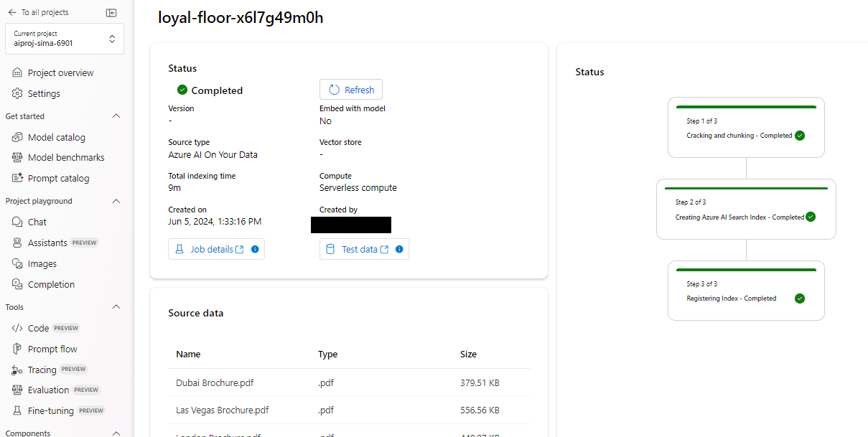Click the Refresh button

[351, 90]
